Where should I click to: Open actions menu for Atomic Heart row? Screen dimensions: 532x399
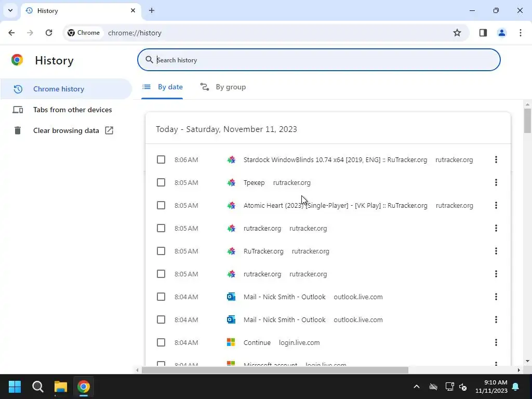[x=496, y=205]
